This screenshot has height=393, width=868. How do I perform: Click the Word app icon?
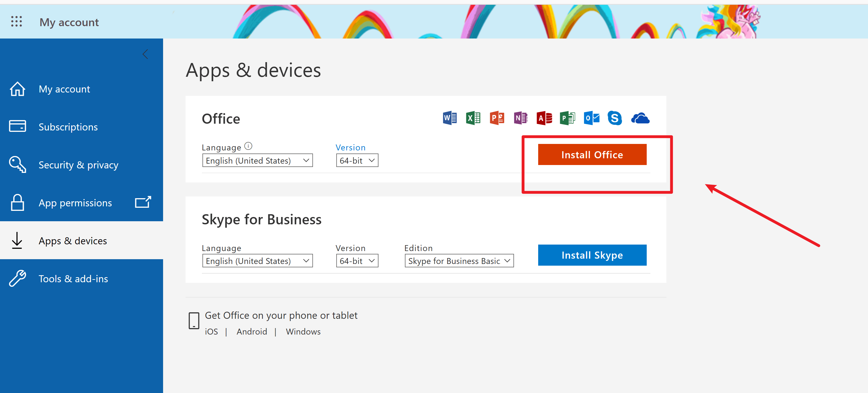(450, 118)
